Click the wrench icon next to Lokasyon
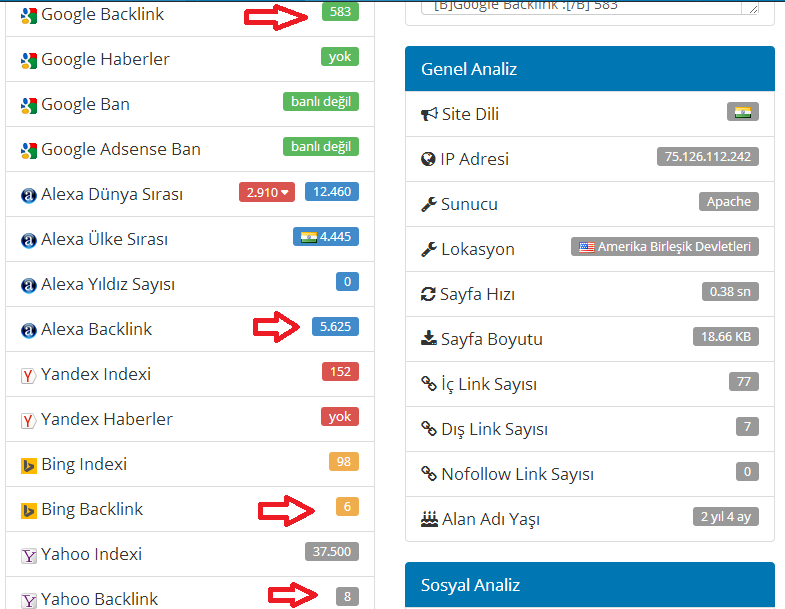This screenshot has width=785, height=609. 429,249
